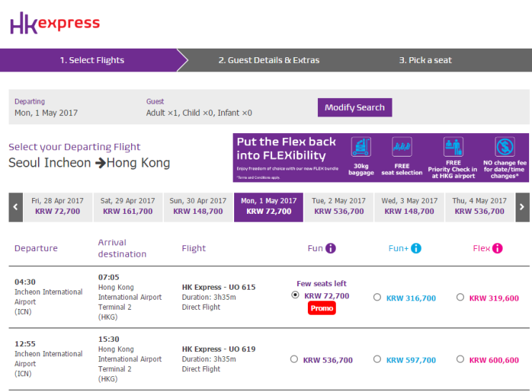Choose Thu, 4 May 2017 date tab
This screenshot has width=532, height=392.
480,207
